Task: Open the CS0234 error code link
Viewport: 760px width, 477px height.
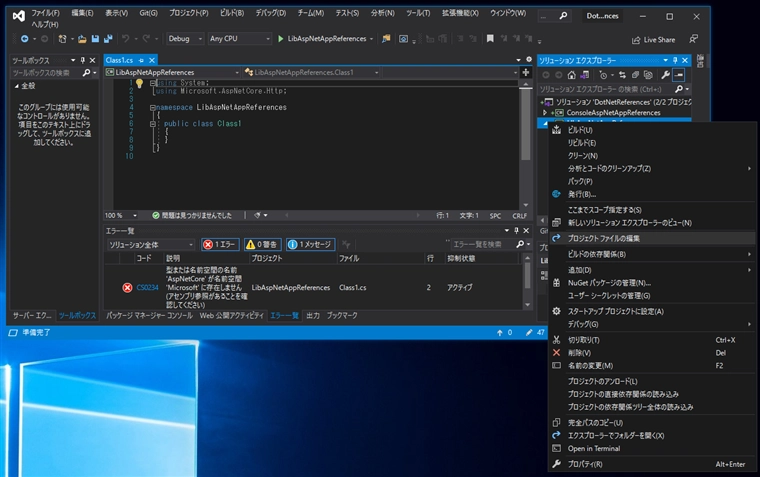Action: pos(147,287)
